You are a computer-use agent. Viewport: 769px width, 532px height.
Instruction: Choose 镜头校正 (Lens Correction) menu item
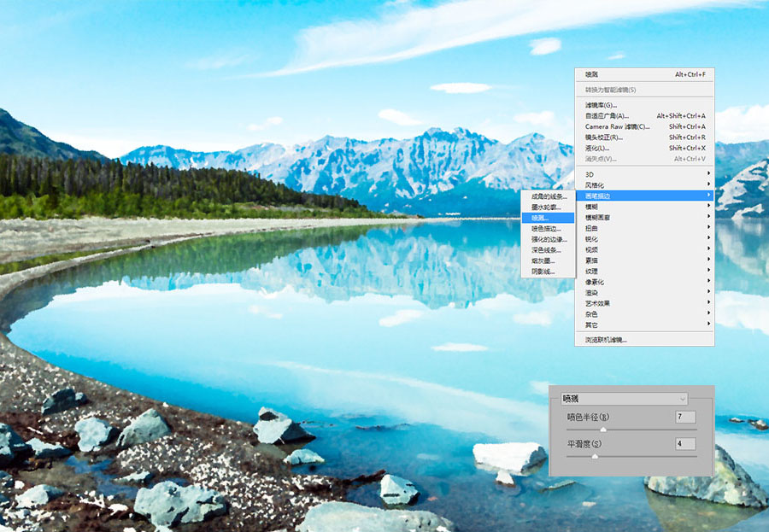[644, 137]
